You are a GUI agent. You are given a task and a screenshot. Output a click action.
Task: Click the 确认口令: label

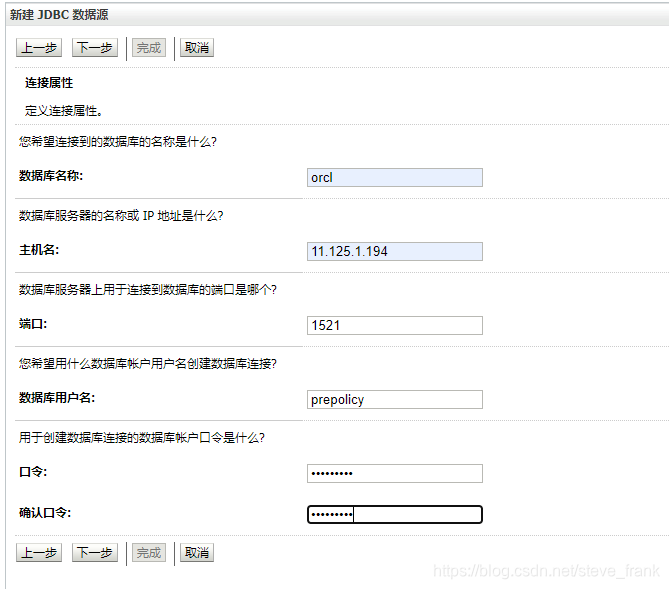[x=45, y=513]
